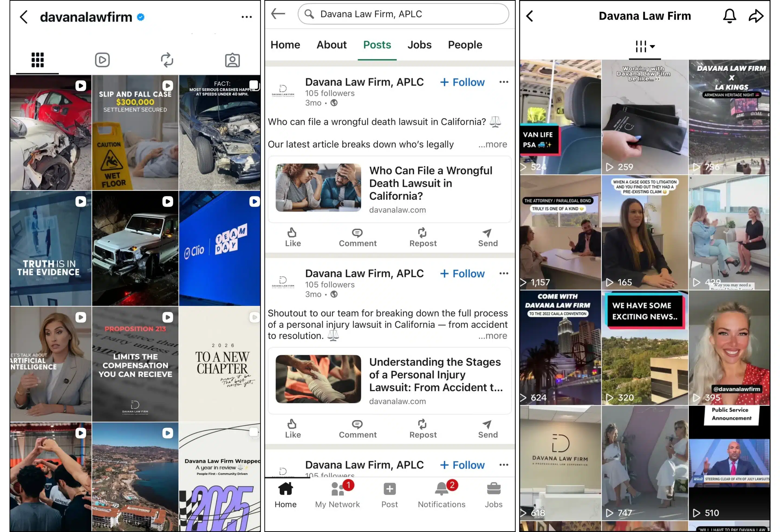
Task: Open the Instagram Reels tab icon
Action: [102, 60]
